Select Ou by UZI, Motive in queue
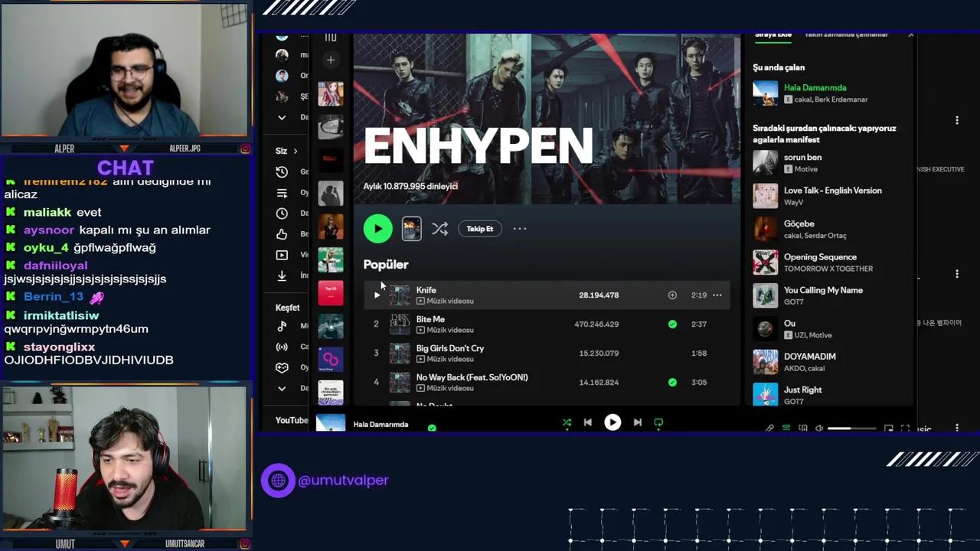This screenshot has height=551, width=980. coord(789,323)
